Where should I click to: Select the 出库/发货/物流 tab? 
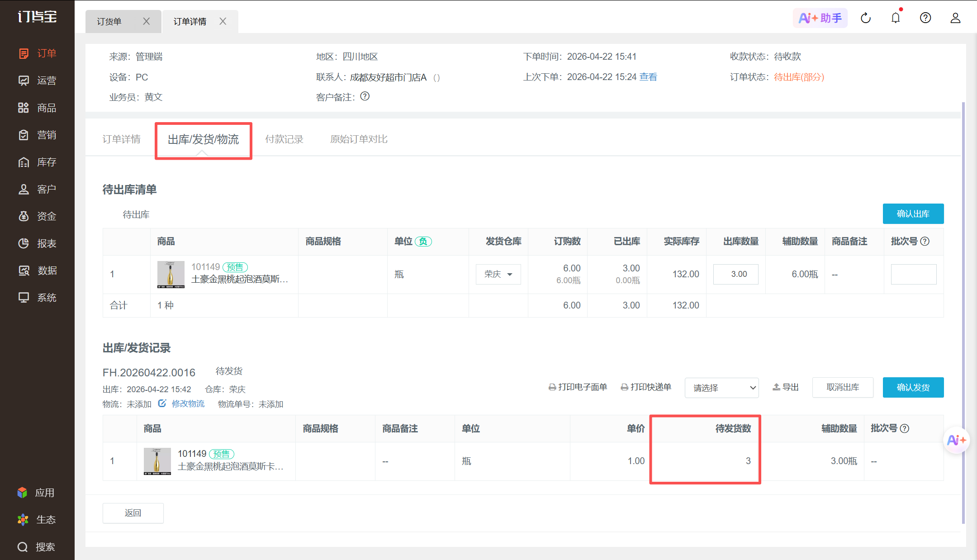(203, 139)
